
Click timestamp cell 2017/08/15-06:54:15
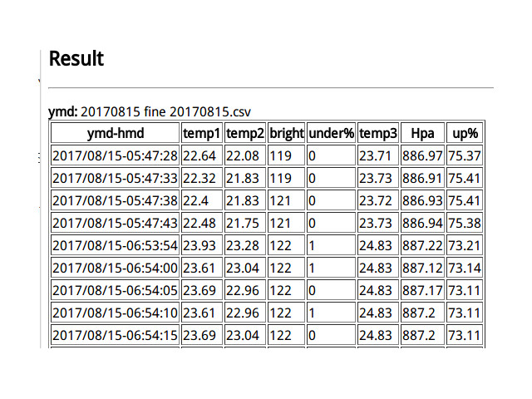pos(115,335)
